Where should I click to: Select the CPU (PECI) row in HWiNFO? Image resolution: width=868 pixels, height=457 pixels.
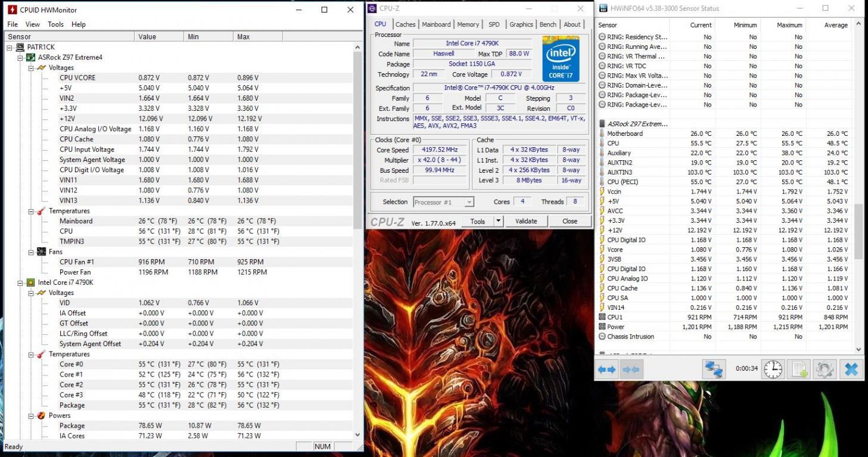[x=724, y=182]
